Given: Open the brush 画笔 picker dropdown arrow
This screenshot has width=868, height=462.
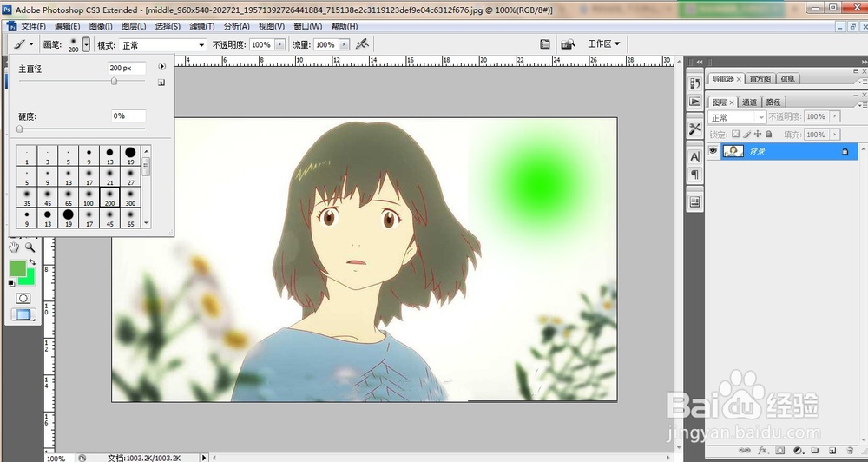Looking at the screenshot, I should (x=86, y=45).
